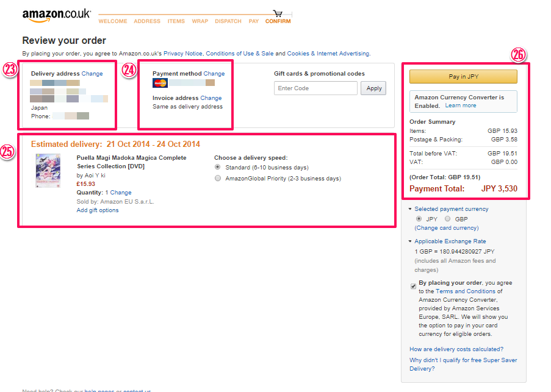Toggle the Currency Converter terms agreement checkbox
This screenshot has width=551, height=392.
pyautogui.click(x=413, y=286)
